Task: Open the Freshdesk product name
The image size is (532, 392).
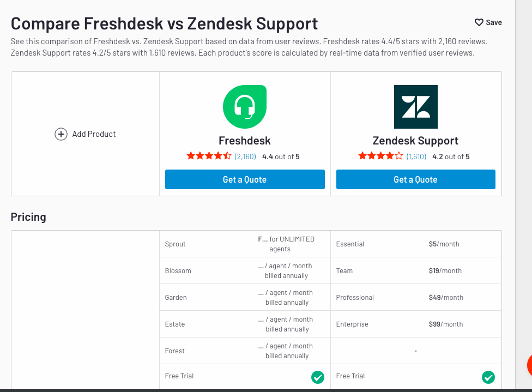Action: click(245, 141)
